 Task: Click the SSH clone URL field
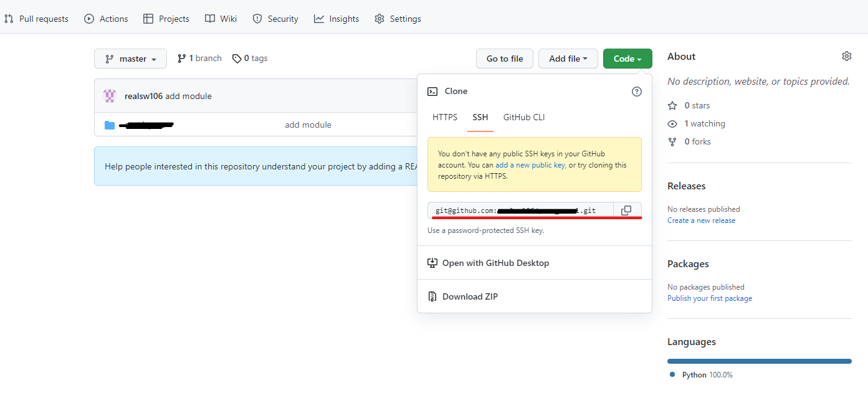tap(520, 211)
